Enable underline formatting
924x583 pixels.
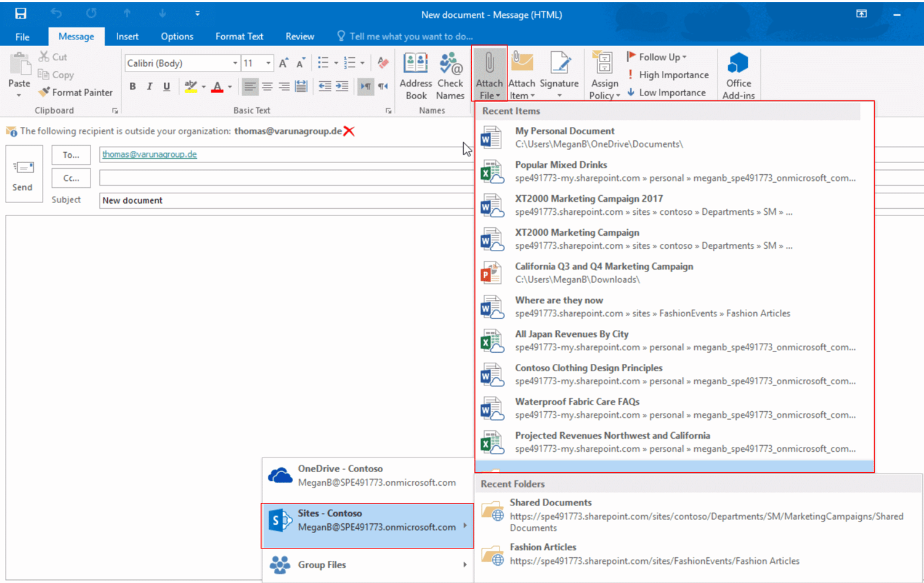(166, 86)
